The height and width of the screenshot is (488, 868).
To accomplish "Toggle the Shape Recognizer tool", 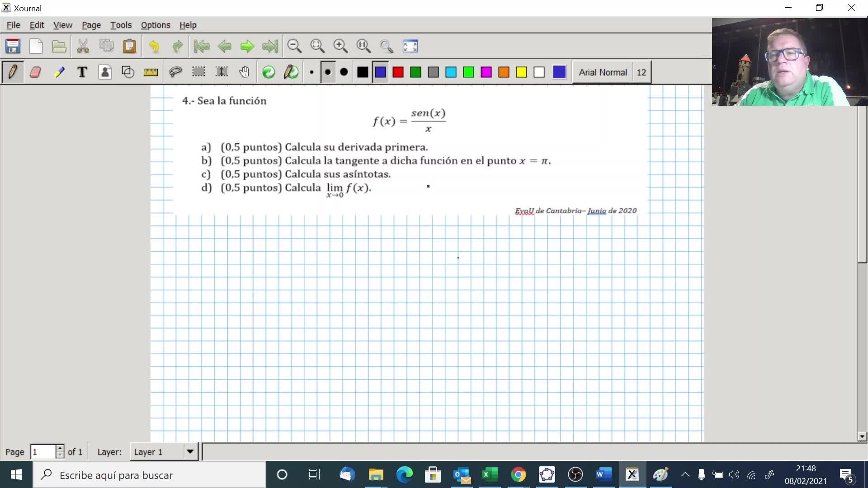I will tap(128, 72).
